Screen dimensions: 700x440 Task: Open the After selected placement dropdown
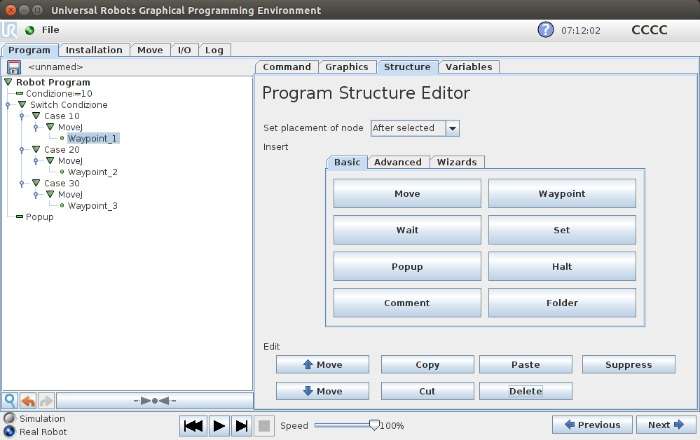(x=415, y=128)
